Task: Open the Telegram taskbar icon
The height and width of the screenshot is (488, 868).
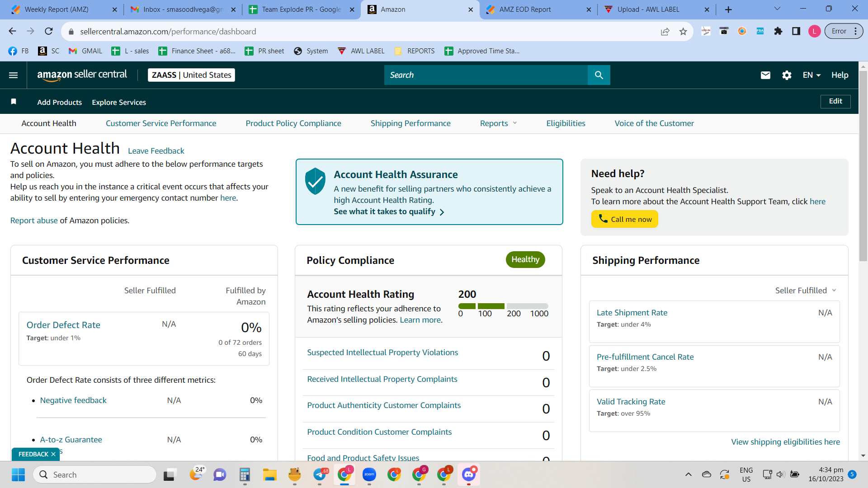Action: coord(320,474)
